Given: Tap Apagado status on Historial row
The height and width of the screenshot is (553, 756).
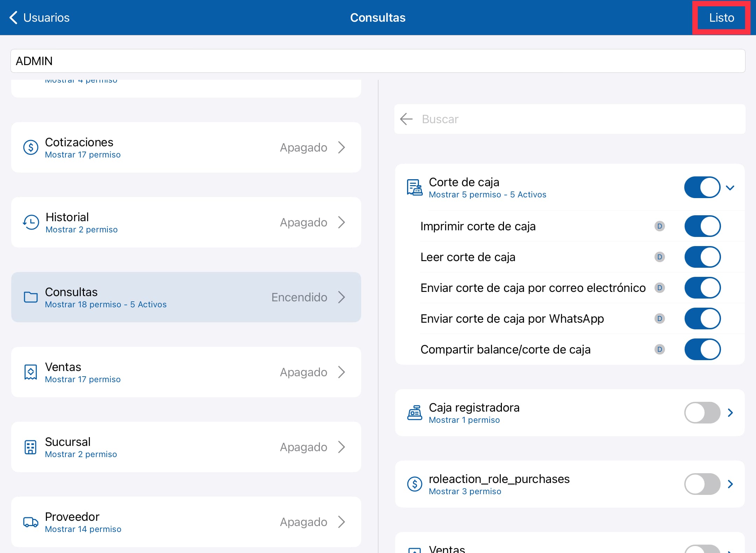Looking at the screenshot, I should pos(303,222).
